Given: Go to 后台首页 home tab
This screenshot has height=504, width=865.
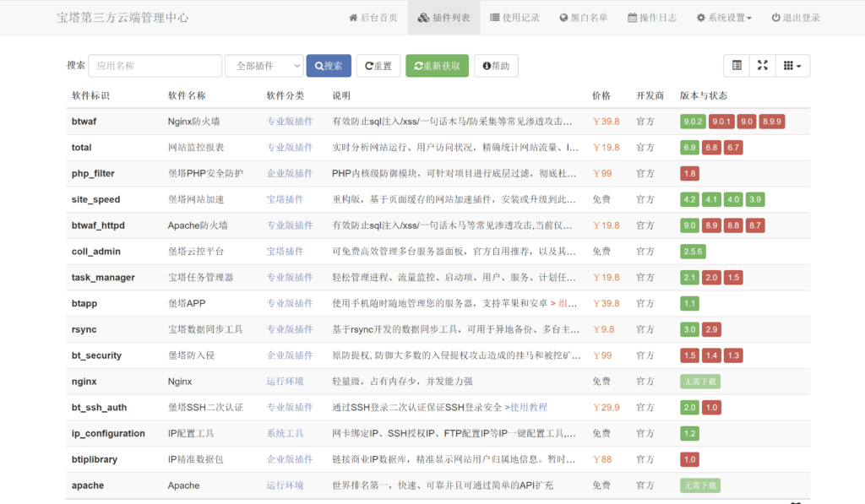Looking at the screenshot, I should pos(373,18).
